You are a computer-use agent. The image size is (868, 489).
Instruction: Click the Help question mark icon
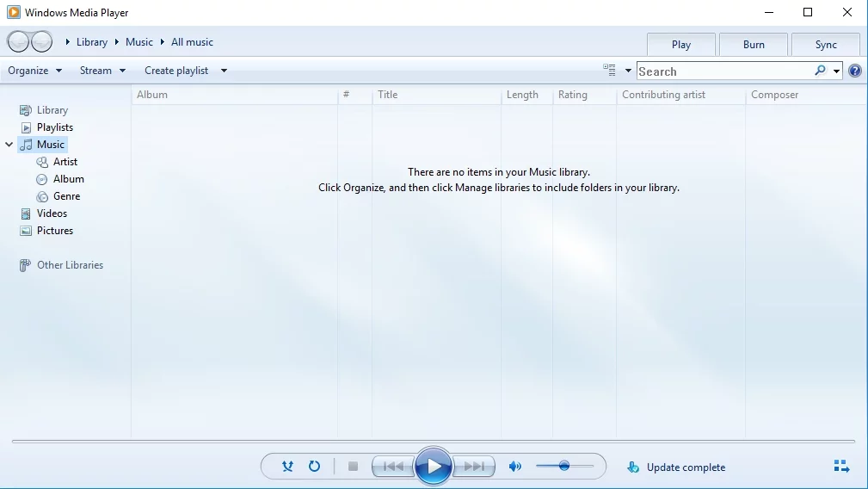pyautogui.click(x=855, y=71)
